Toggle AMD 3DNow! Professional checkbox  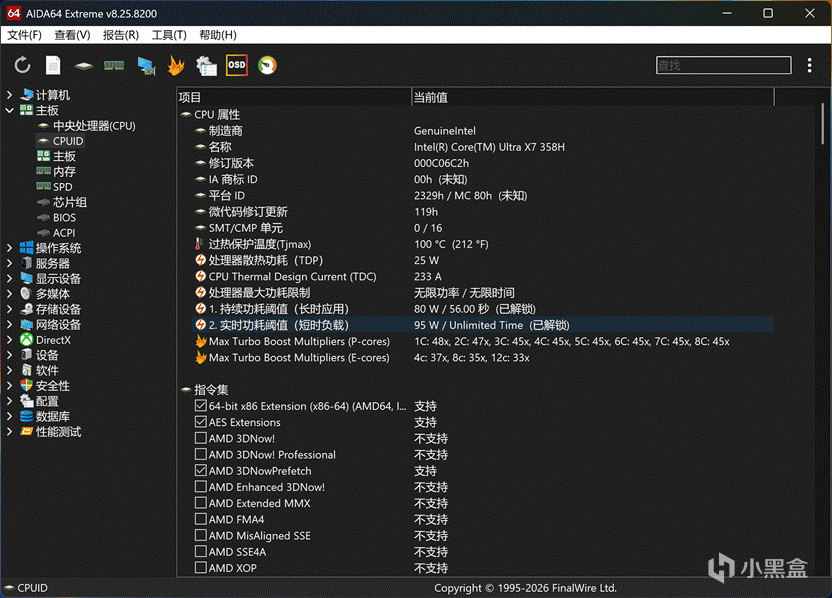pos(201,454)
